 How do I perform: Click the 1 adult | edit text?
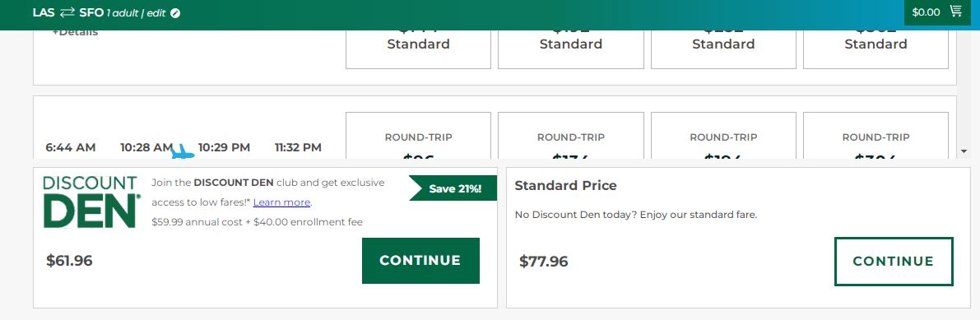tap(136, 13)
